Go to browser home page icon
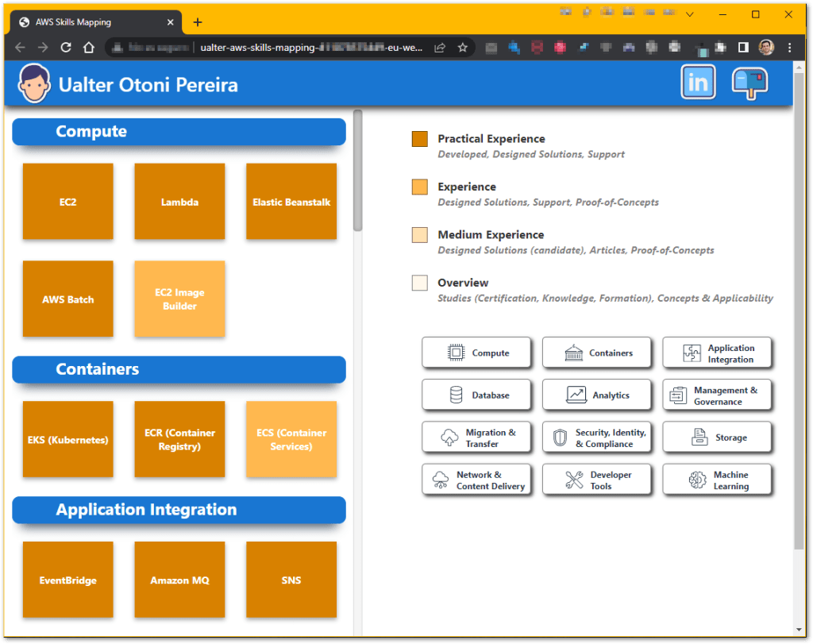813x644 pixels. [89, 48]
